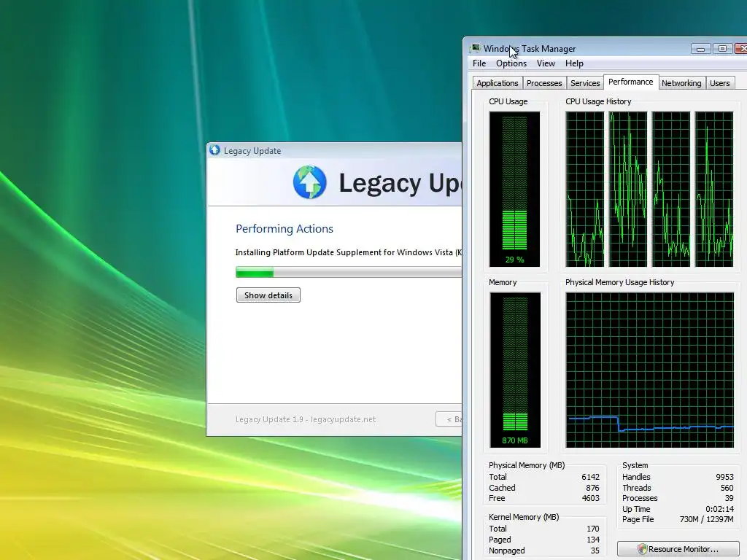This screenshot has width=747, height=560.
Task: Click the Free memory value 4603
Action: (590, 498)
